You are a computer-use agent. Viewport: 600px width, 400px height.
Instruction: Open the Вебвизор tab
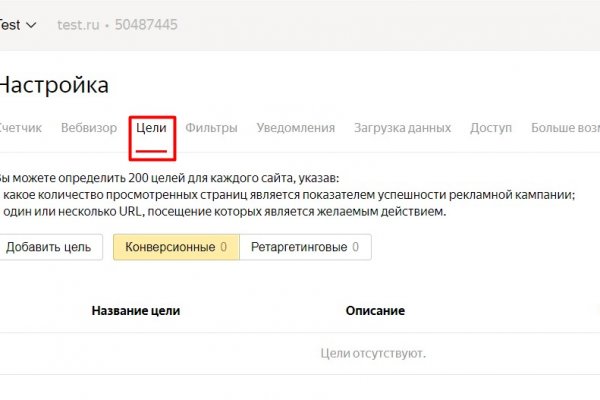[x=89, y=128]
